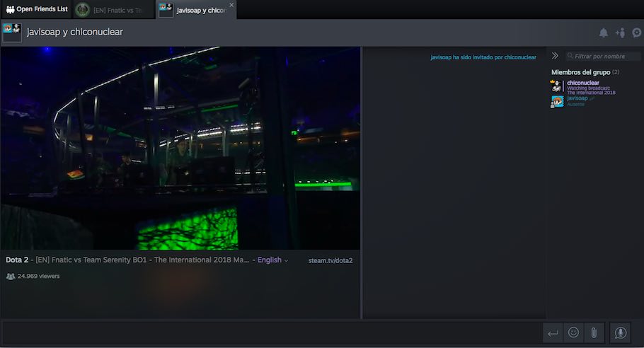This screenshot has height=348, width=644.
Task: Select the javisoap y chicon chat tab
Action: pyautogui.click(x=197, y=10)
